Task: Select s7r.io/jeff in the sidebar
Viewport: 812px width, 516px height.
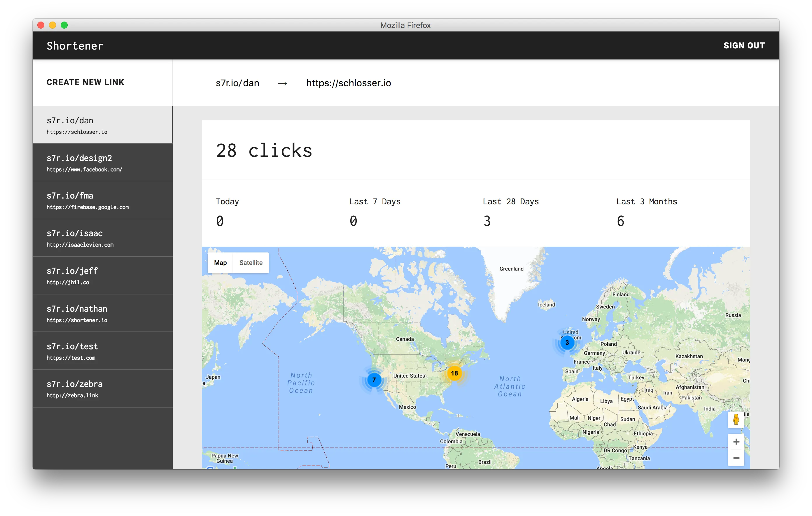Action: click(102, 275)
